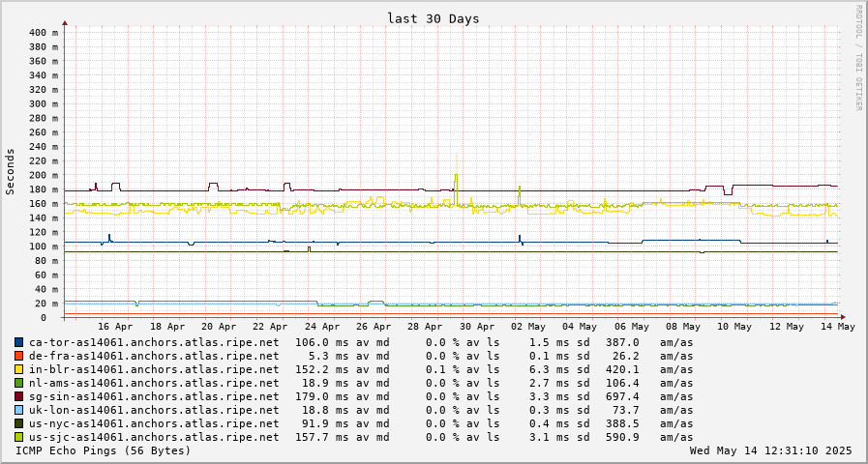868x464 pixels.
Task: Click the '20 Apr' x-axis date label
Action: point(220,327)
